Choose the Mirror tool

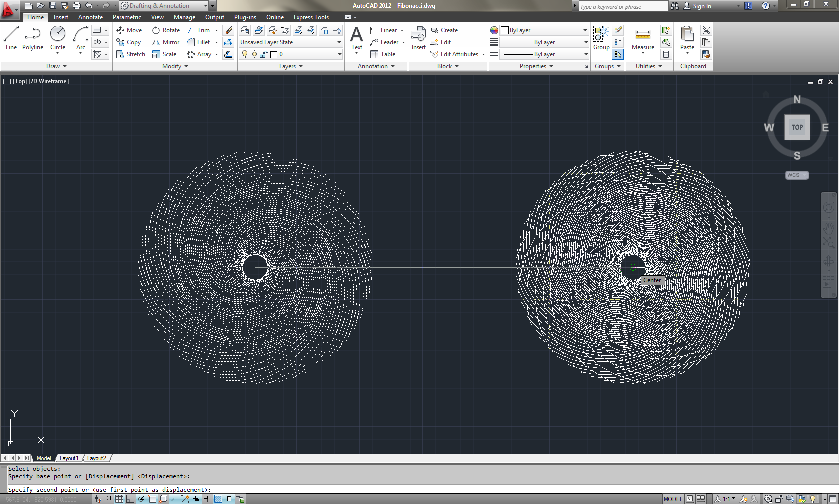click(x=166, y=42)
